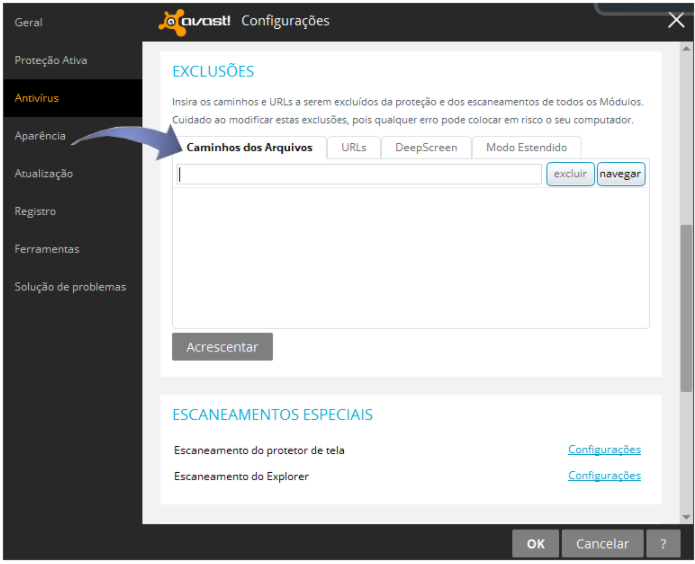The width and height of the screenshot is (695, 564).
Task: Open the Proteção Ativa section
Action: [x=51, y=60]
